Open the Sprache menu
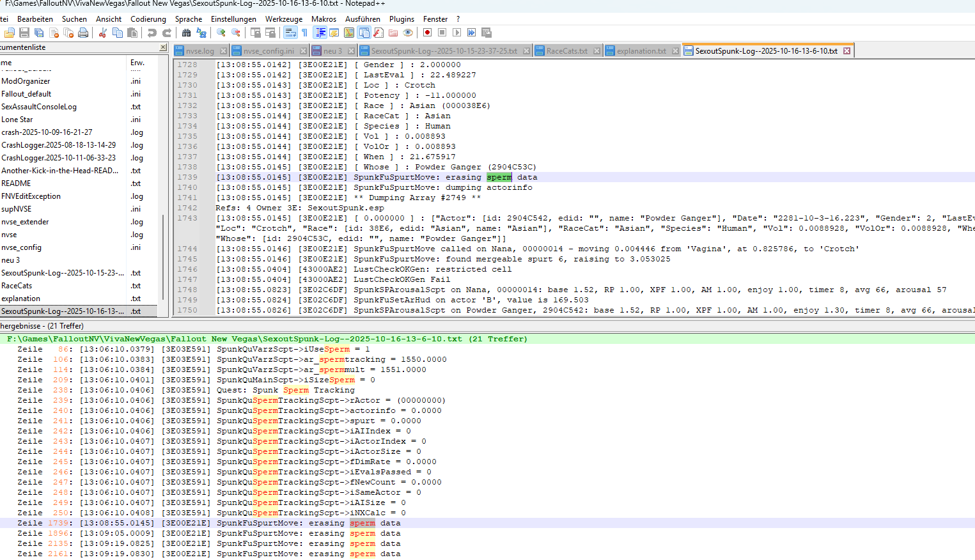This screenshot has width=975, height=560. coord(189,19)
